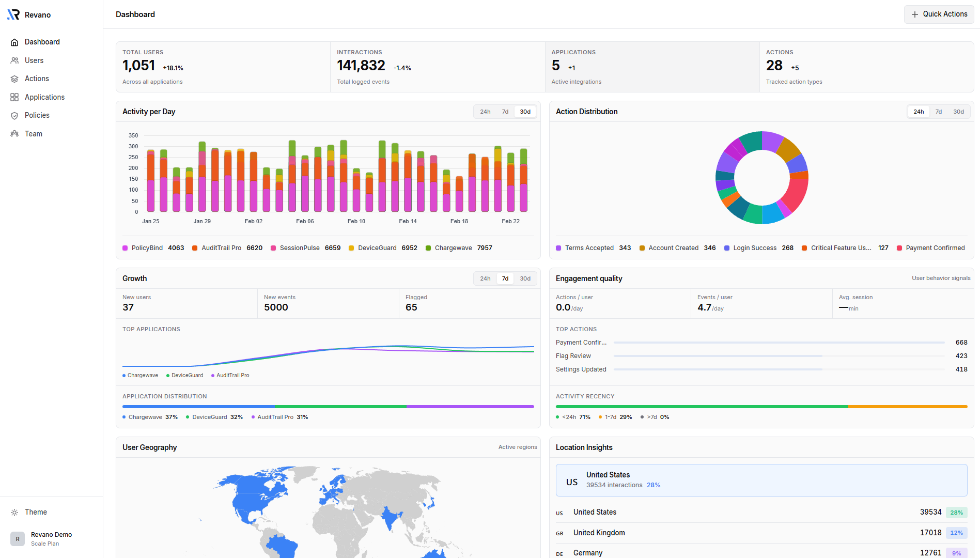Set Action Distribution range to 30d
This screenshot has width=980, height=558.
[x=958, y=112]
